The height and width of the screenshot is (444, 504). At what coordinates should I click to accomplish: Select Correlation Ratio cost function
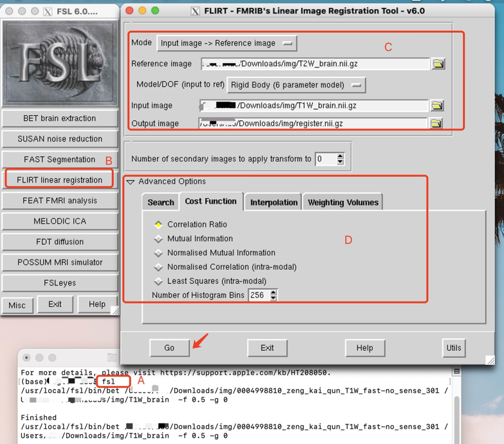coord(158,224)
